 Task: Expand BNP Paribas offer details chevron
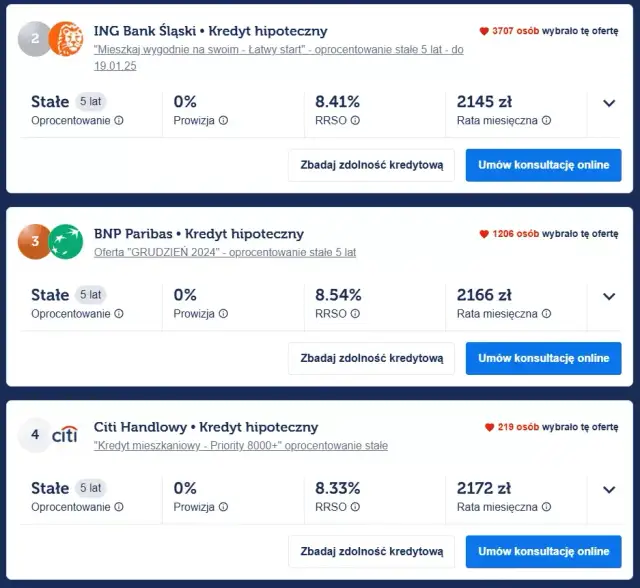coord(609,296)
